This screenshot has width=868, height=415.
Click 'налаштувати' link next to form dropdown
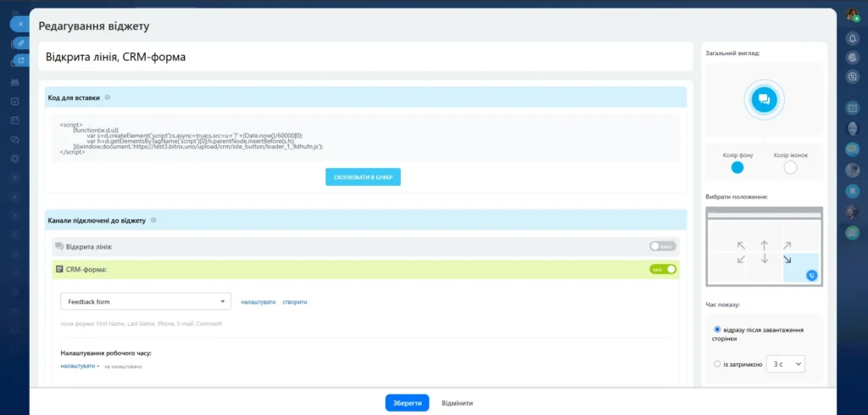pyautogui.click(x=258, y=302)
